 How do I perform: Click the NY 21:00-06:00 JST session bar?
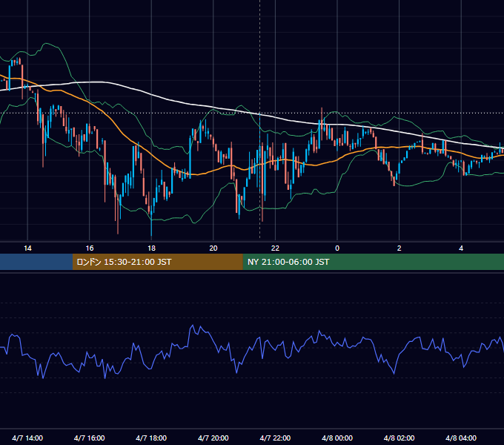click(x=373, y=262)
